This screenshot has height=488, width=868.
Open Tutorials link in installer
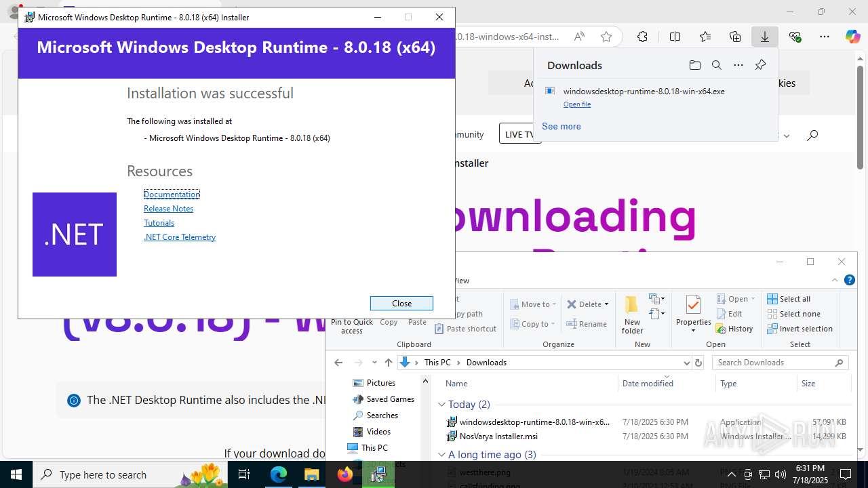[x=159, y=223]
